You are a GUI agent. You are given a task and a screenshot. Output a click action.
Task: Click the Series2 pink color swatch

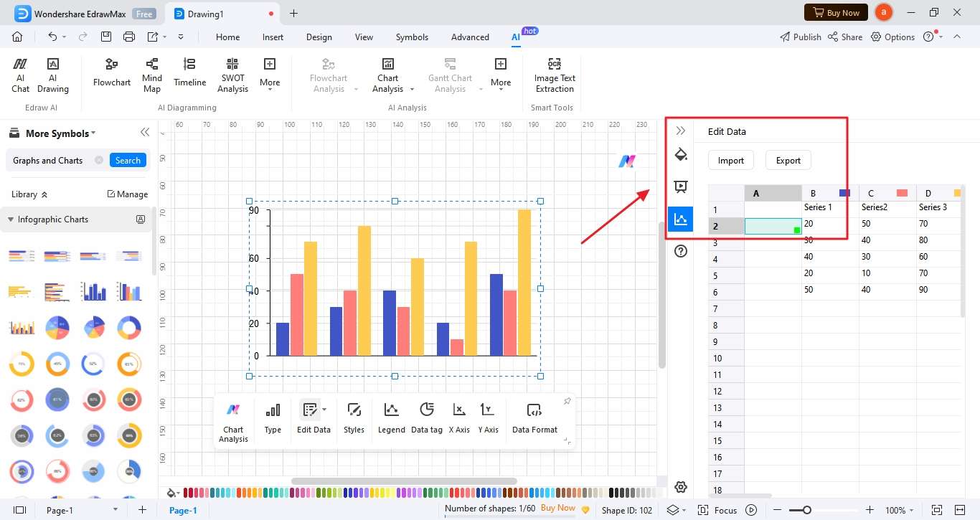[902, 193]
